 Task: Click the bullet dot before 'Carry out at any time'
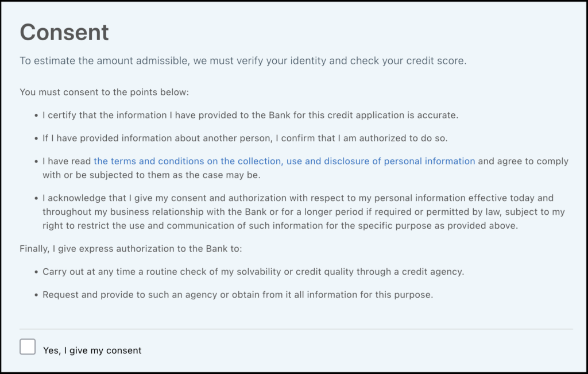coord(36,272)
